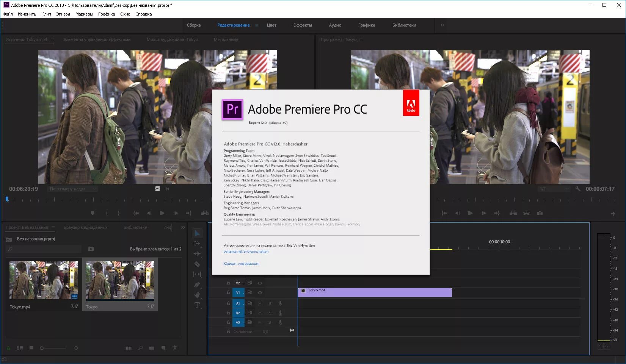Open Source panel menu
Screen dimensions: 626x364
click(53, 40)
